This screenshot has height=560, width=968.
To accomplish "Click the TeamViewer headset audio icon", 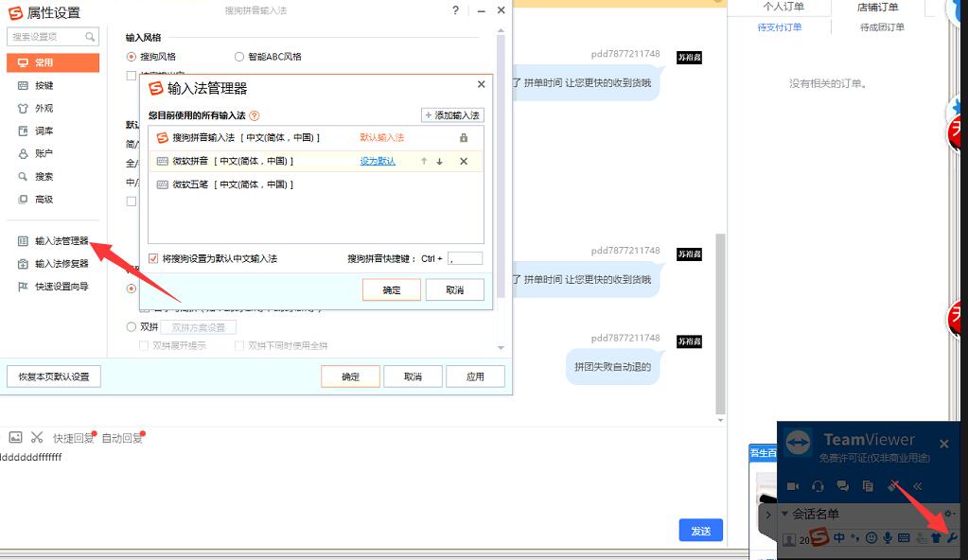I will pyautogui.click(x=818, y=486).
